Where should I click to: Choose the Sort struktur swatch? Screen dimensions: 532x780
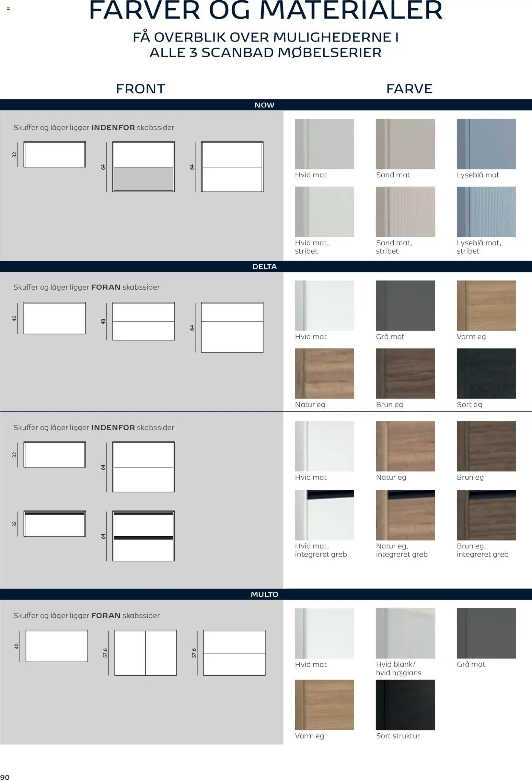405,705
